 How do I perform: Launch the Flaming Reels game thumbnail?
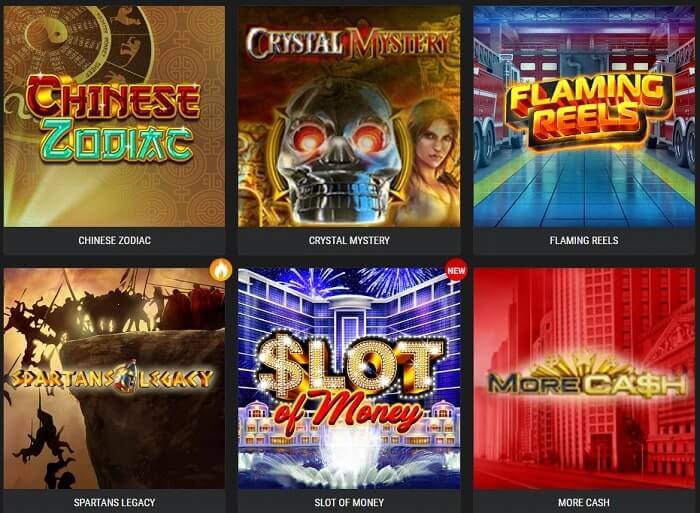584,116
